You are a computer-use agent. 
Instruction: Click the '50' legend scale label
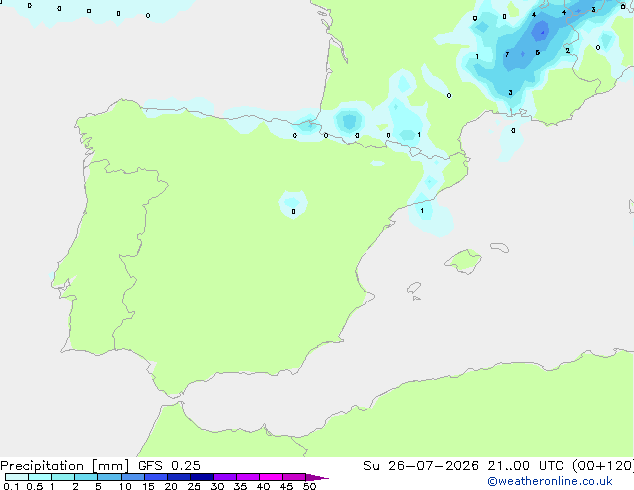309,486
